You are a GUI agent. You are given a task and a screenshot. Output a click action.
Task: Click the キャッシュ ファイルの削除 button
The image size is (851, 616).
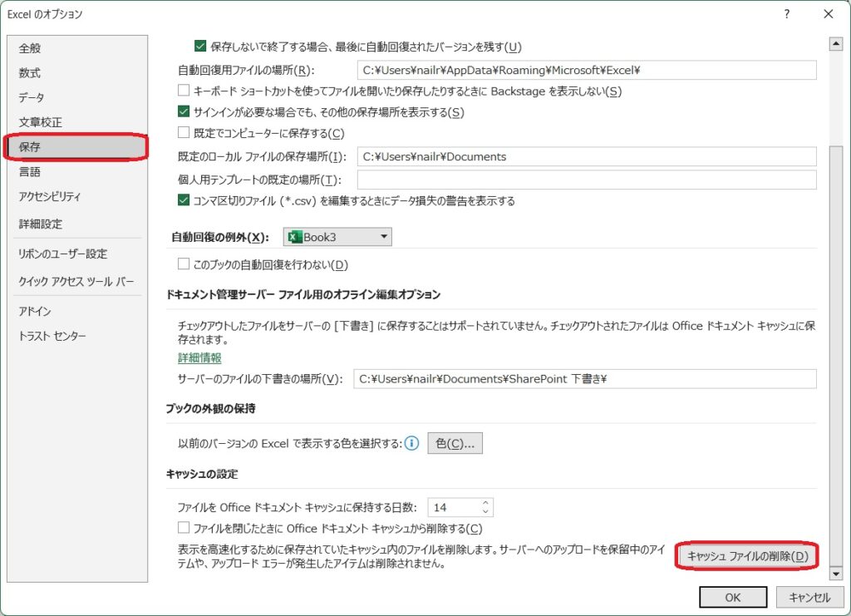tap(747, 556)
